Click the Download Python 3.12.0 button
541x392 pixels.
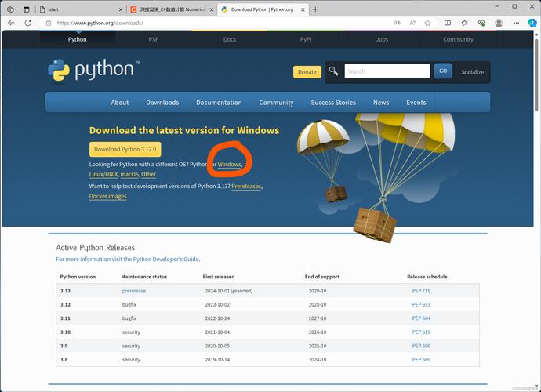(x=125, y=150)
